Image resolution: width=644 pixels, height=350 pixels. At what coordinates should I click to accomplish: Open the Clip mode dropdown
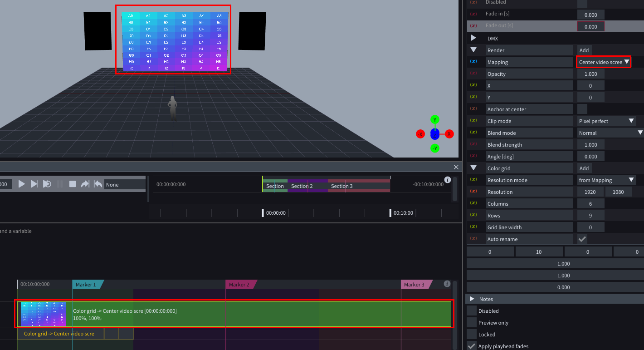pos(606,121)
